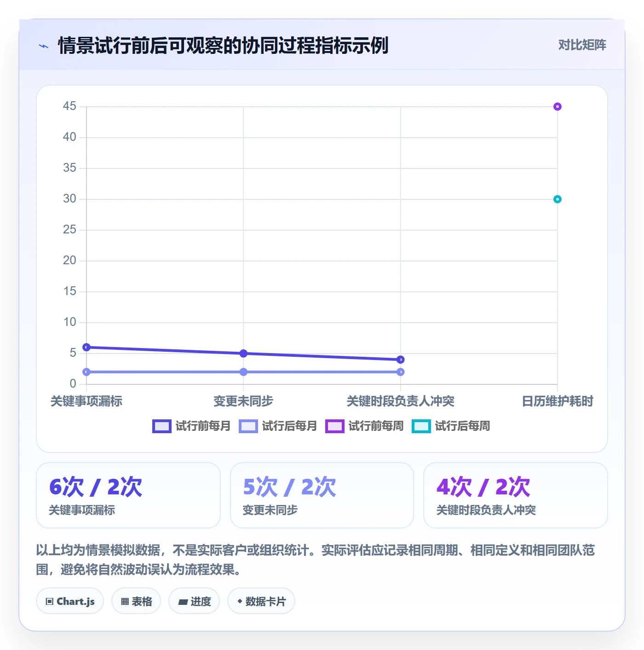Screen dimensions: 644x650
Task: Click the Chart.js tag chip
Action: [70, 601]
